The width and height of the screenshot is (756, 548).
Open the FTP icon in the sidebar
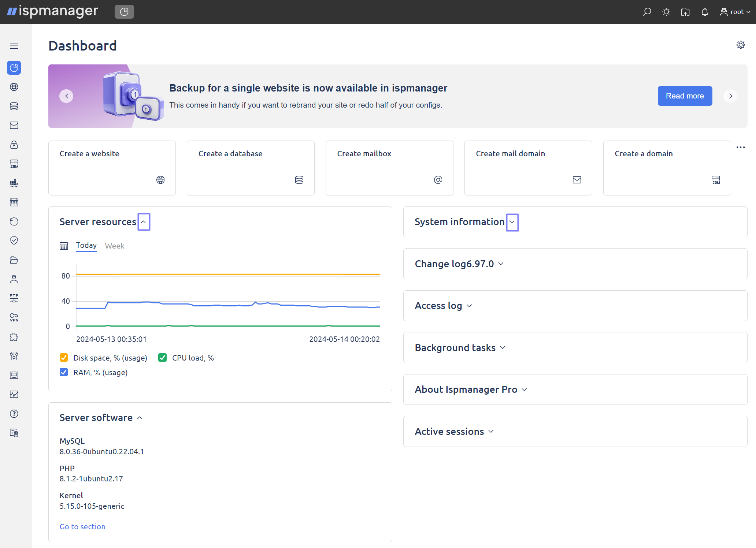(x=14, y=298)
